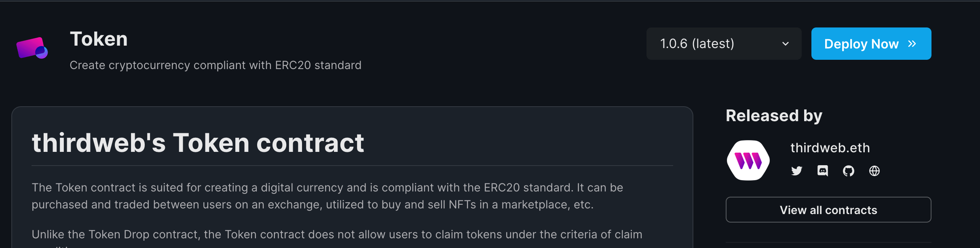Click the double-chevron inside Deploy Now
The height and width of the screenshot is (248, 980).
[912, 44]
